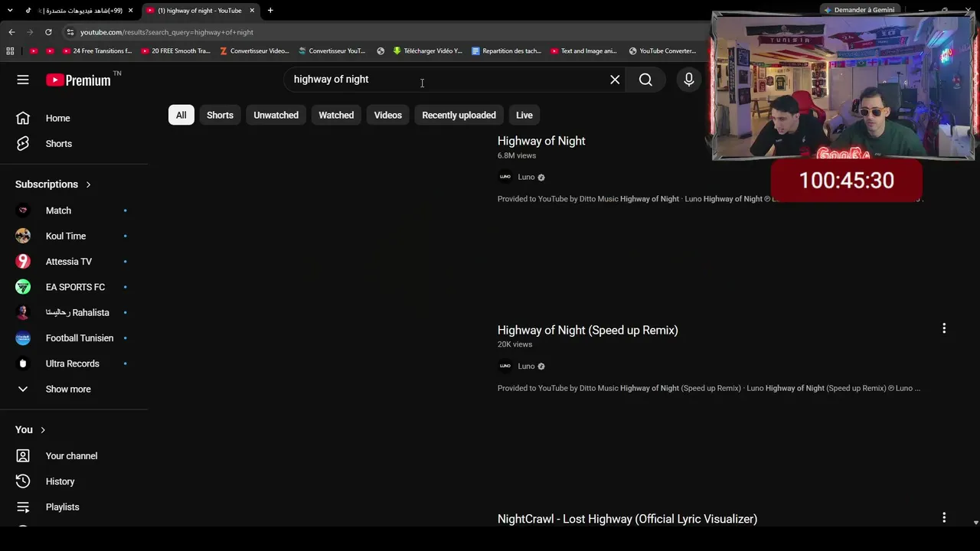
Task: Open the Text and Image ani... bookmark
Action: (583, 51)
